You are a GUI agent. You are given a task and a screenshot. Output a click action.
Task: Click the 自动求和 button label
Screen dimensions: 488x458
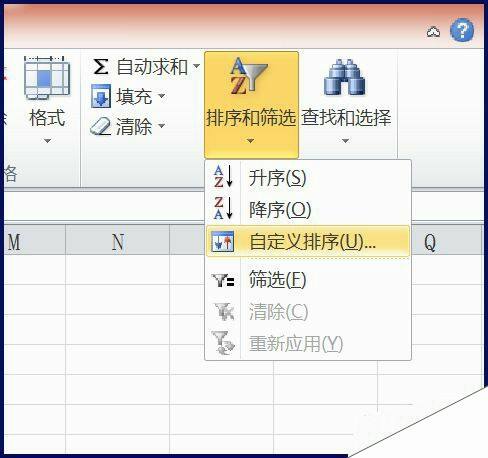click(x=152, y=66)
